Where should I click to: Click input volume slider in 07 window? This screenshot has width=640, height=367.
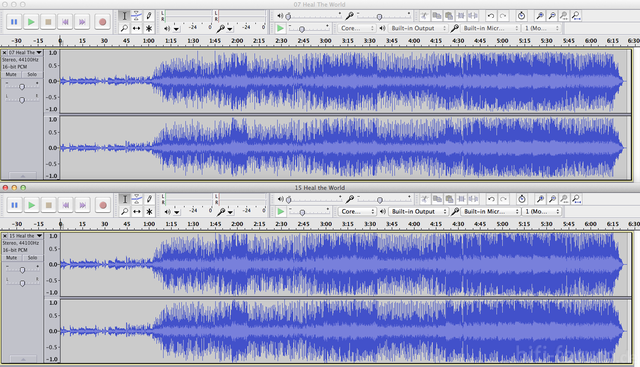tap(384, 16)
